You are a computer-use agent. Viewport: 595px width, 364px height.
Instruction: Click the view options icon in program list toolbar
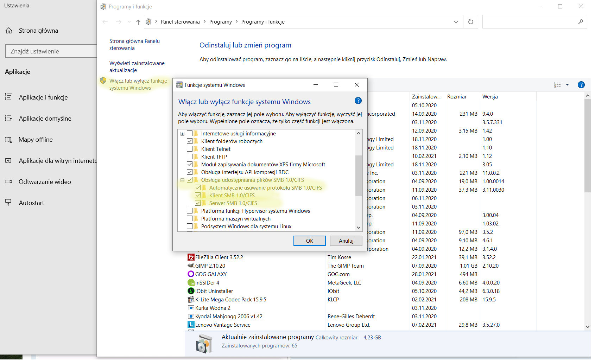[557, 85]
